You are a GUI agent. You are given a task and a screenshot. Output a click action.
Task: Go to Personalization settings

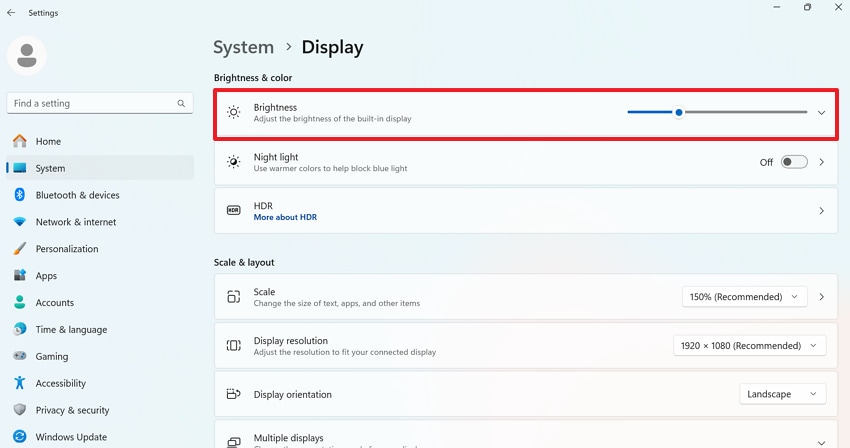(x=100, y=248)
